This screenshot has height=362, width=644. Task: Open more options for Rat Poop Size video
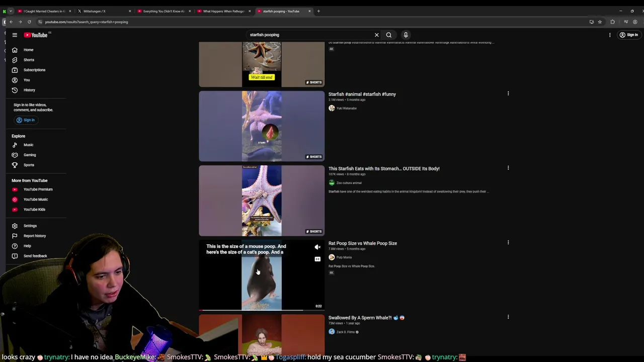point(508,242)
